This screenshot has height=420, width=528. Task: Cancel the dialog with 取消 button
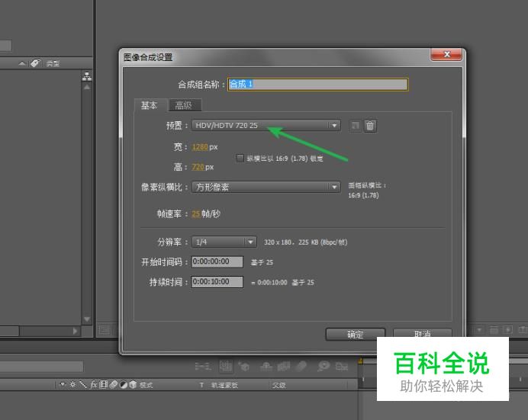pyautogui.click(x=422, y=333)
